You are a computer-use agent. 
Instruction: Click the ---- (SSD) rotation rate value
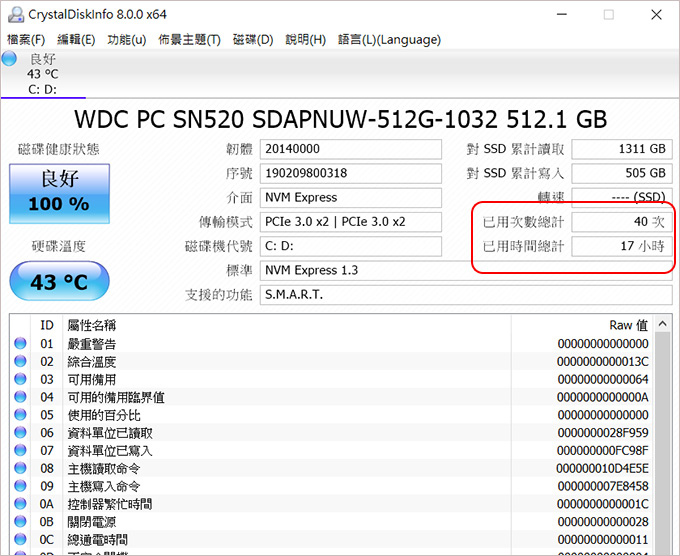click(622, 198)
